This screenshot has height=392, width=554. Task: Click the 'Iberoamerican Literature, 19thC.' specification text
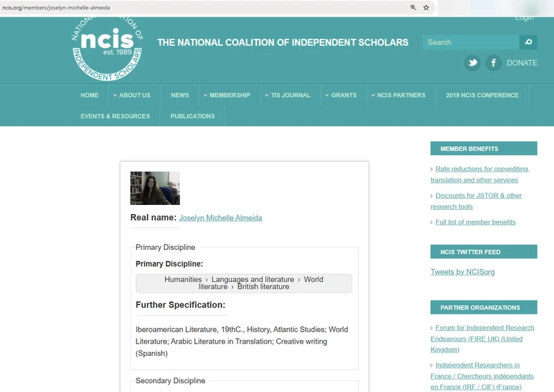pos(242,341)
